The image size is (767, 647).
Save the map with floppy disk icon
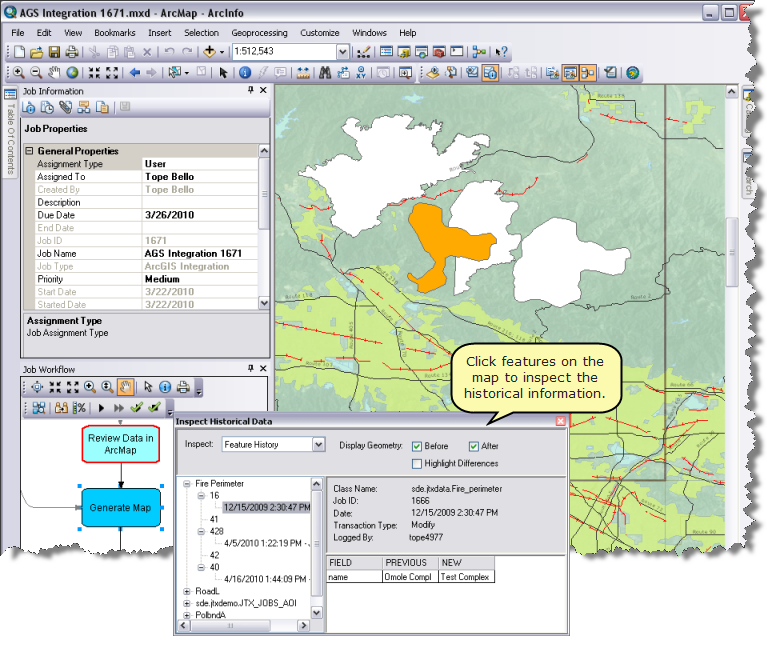(54, 52)
